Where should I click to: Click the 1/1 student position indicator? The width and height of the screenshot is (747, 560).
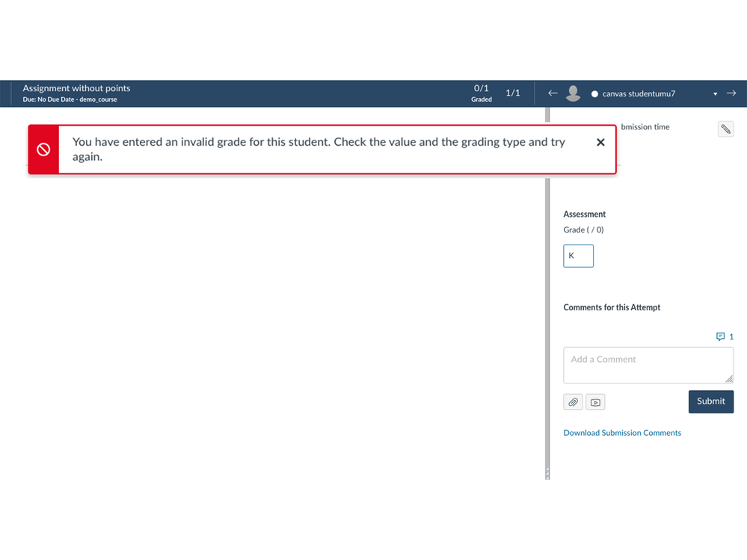click(x=513, y=93)
